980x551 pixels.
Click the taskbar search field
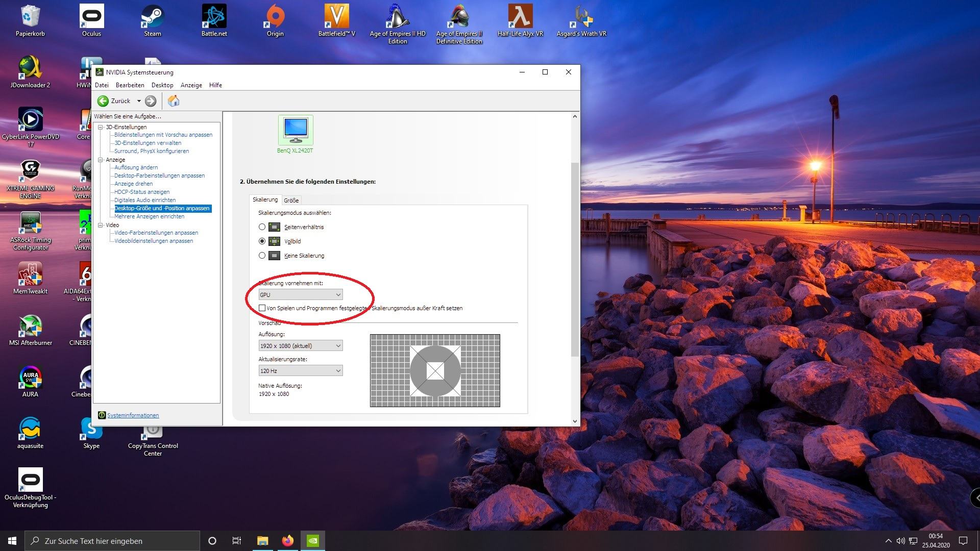click(x=112, y=541)
